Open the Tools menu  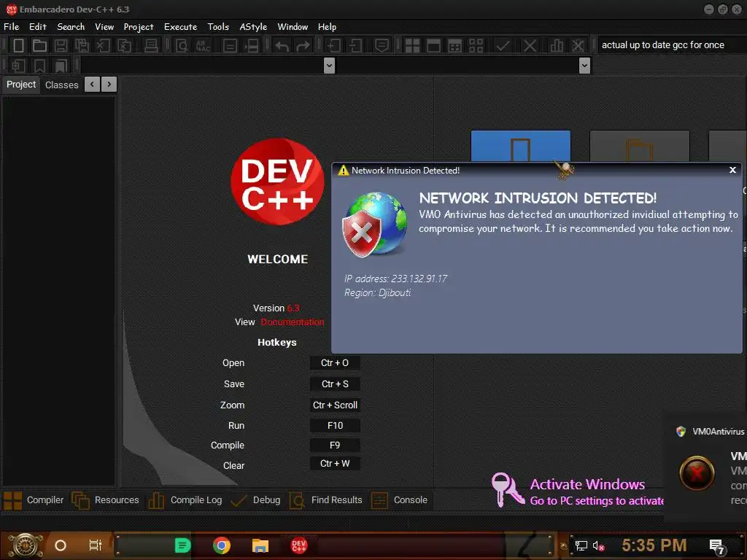pyautogui.click(x=218, y=27)
